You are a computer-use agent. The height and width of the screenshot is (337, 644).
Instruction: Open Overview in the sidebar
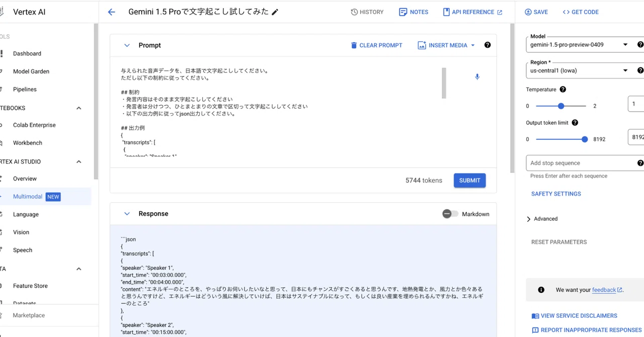click(25, 179)
